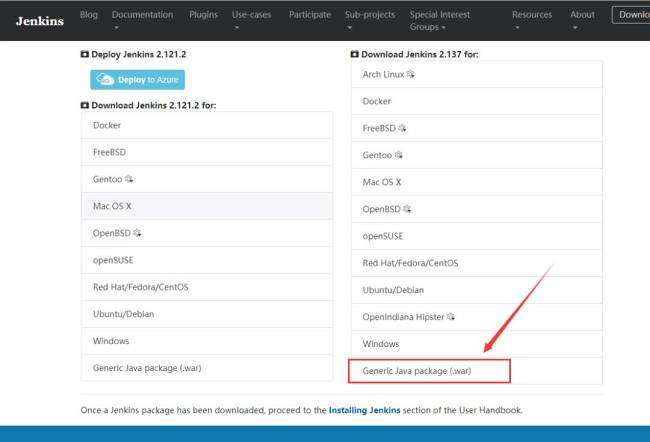This screenshot has width=650, height=442.
Task: Select Gentoo under Jenkins 2.121.2 downloads
Action: click(207, 179)
